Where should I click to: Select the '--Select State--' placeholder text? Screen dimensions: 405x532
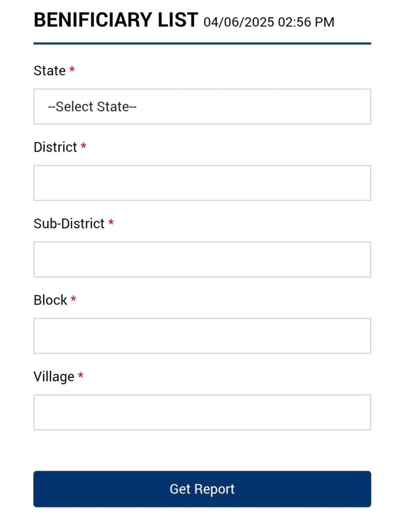(x=93, y=107)
